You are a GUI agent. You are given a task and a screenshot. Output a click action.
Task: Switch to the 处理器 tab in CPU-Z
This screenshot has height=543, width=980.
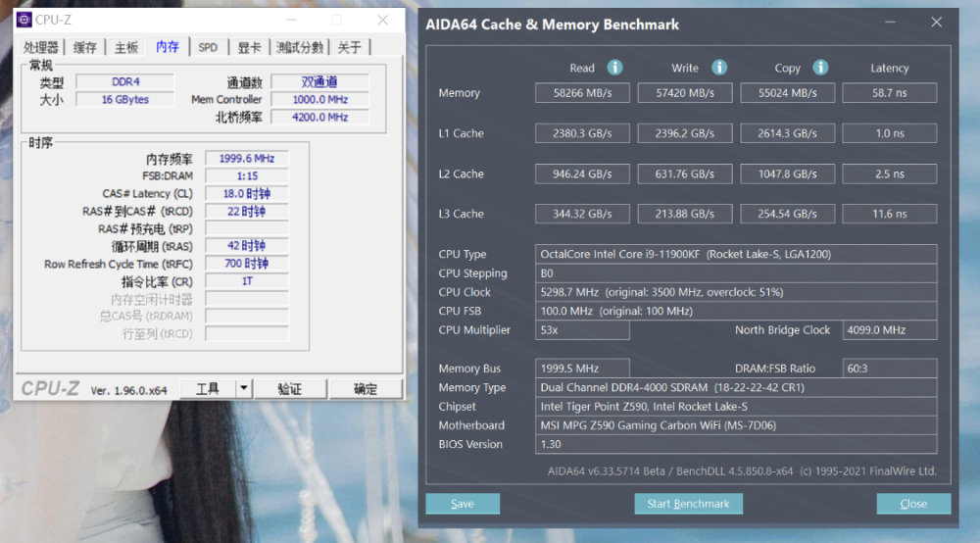pyautogui.click(x=41, y=47)
